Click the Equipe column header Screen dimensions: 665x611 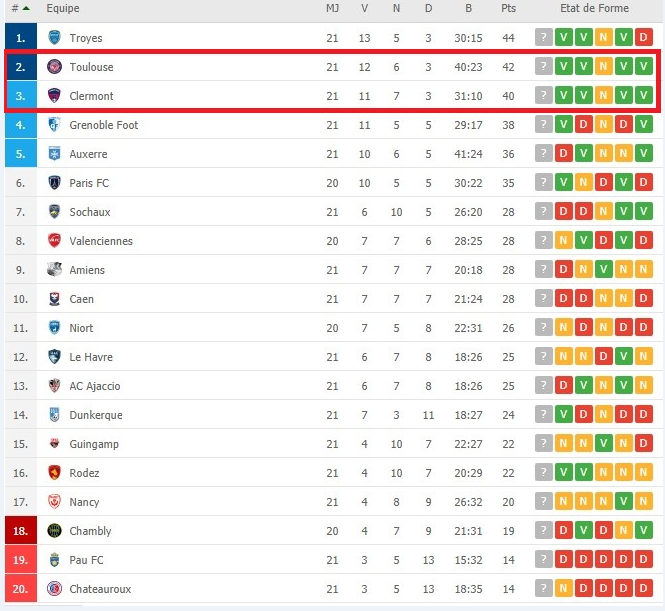click(63, 8)
